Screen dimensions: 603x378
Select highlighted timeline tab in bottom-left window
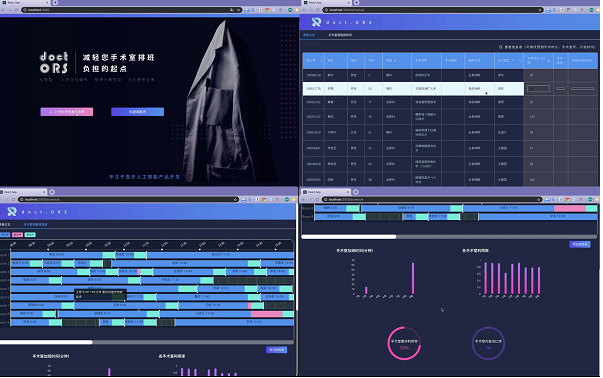point(35,224)
